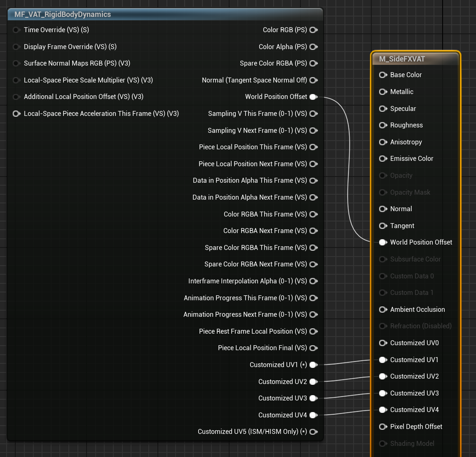
Task: Select the Refraction (Disabled) pin
Action: (383, 326)
